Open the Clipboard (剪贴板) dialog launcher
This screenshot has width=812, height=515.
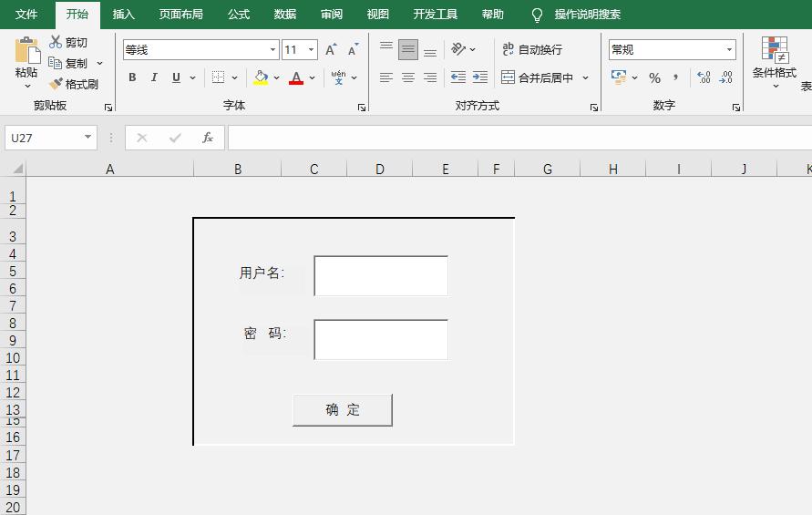[x=108, y=108]
